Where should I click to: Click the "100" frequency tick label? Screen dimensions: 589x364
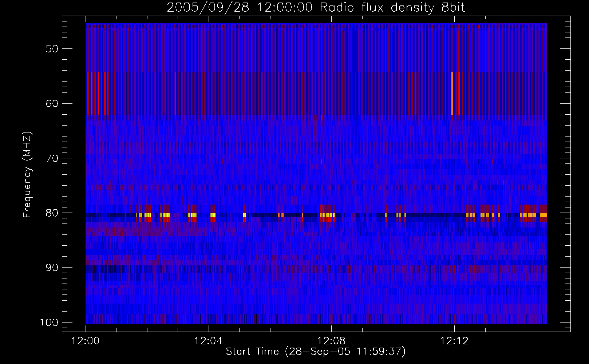point(49,323)
